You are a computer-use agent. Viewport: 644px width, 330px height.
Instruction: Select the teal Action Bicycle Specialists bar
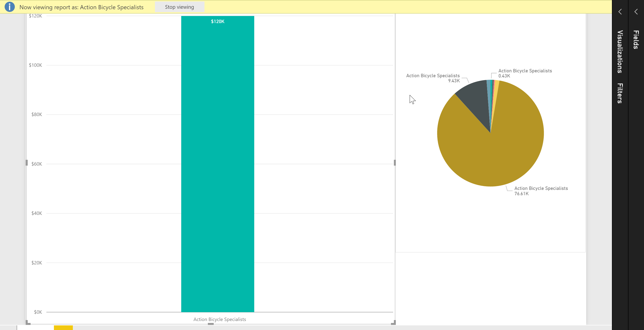click(218, 164)
